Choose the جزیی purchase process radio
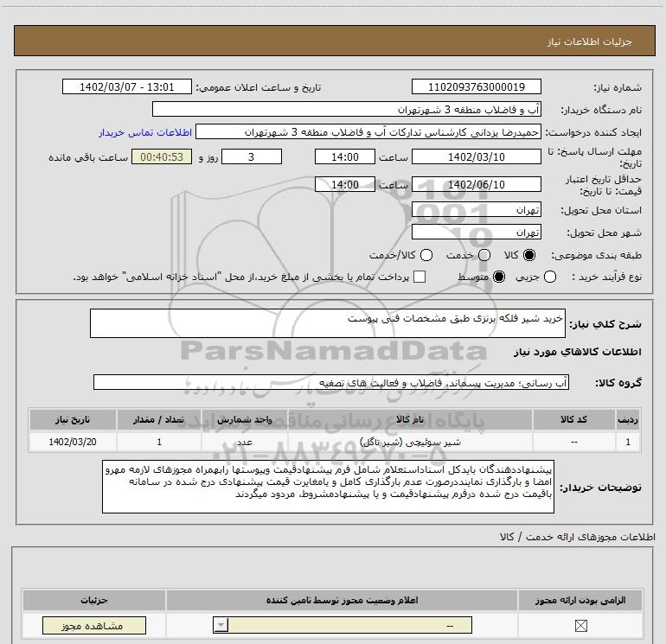Viewport: 666px width, 644px height. [550, 277]
